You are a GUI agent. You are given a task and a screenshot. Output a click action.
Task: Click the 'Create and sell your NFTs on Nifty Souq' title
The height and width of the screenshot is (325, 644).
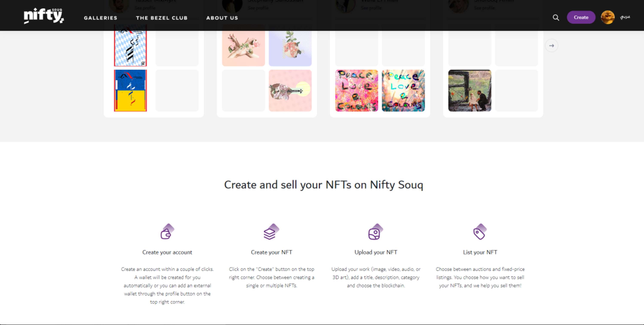pyautogui.click(x=324, y=185)
